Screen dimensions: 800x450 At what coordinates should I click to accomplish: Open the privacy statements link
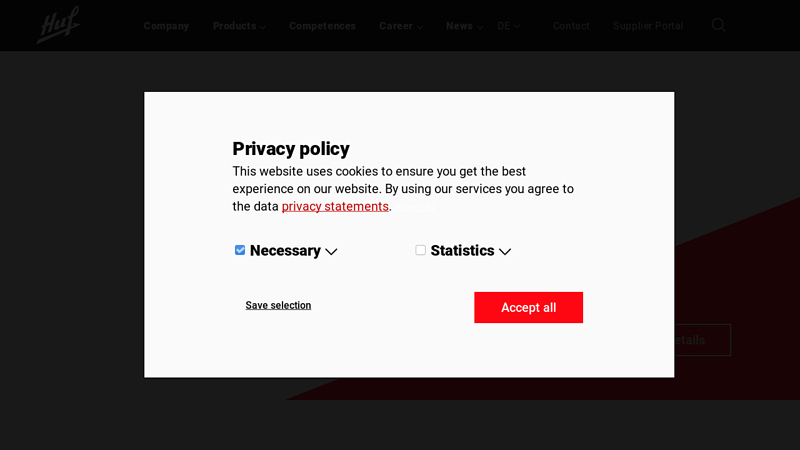point(335,207)
